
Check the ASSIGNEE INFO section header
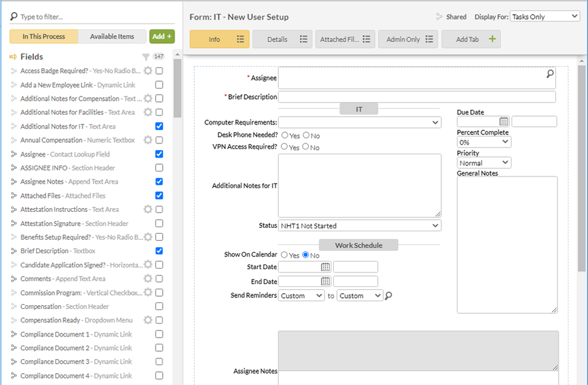(159, 168)
